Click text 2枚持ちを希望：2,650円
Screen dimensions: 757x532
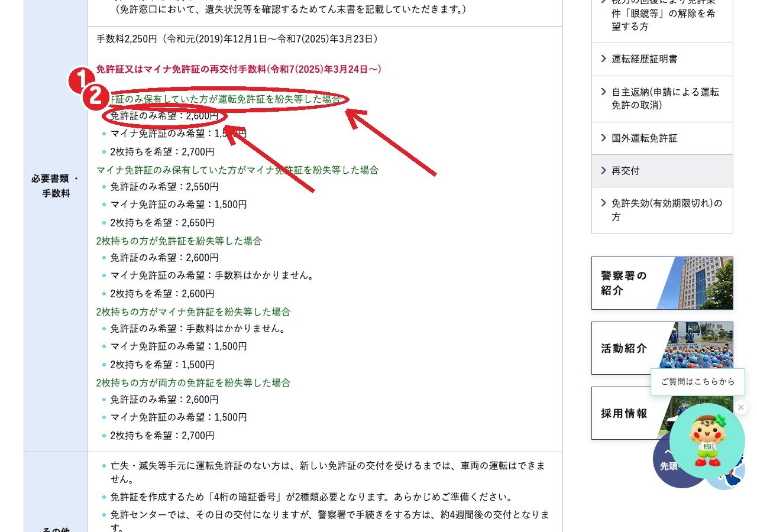pyautogui.click(x=163, y=223)
